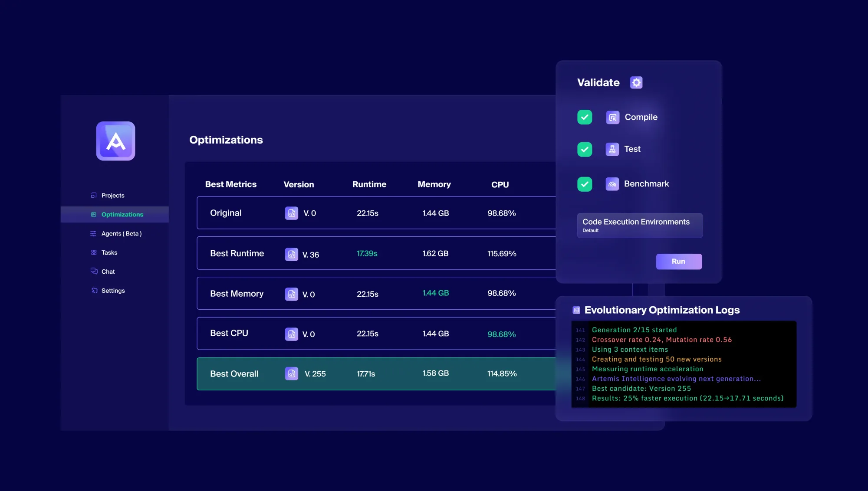Uncheck the Compile checkbox
Image resolution: width=868 pixels, height=491 pixels.
(x=585, y=117)
